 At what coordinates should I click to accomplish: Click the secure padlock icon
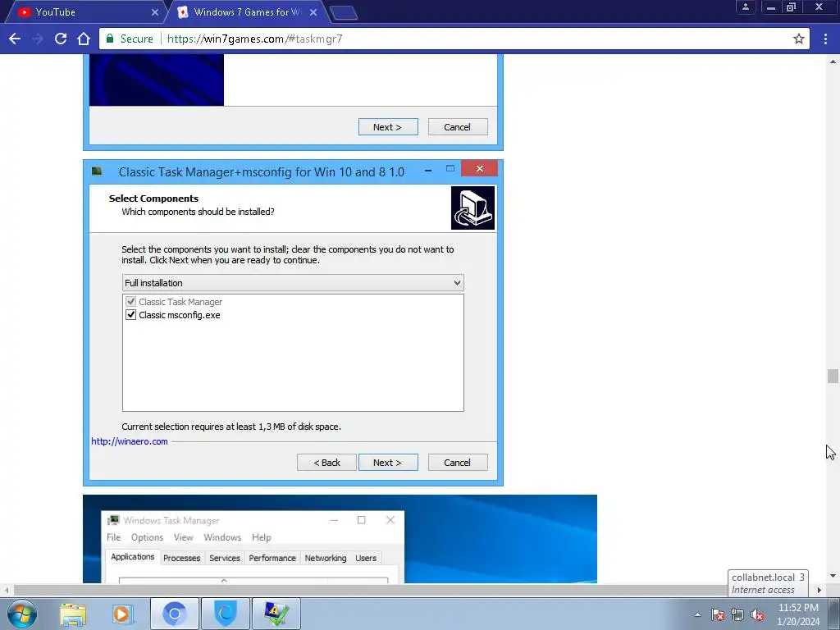point(110,39)
